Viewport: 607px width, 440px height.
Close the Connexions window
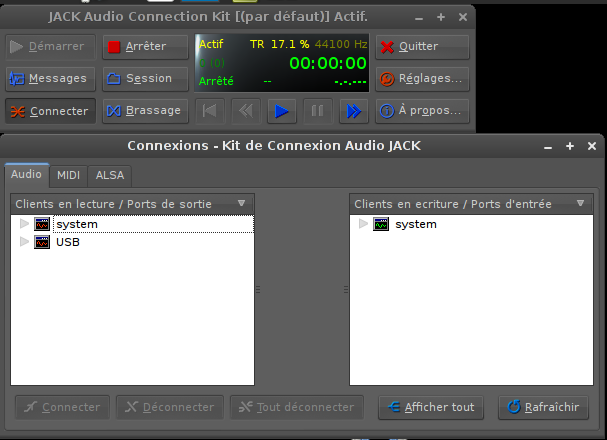tap(592, 146)
